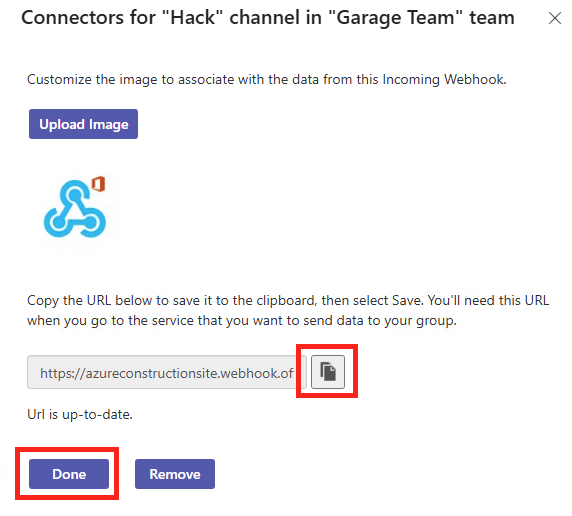Dismiss the Garage Team connectors window

click(x=554, y=18)
